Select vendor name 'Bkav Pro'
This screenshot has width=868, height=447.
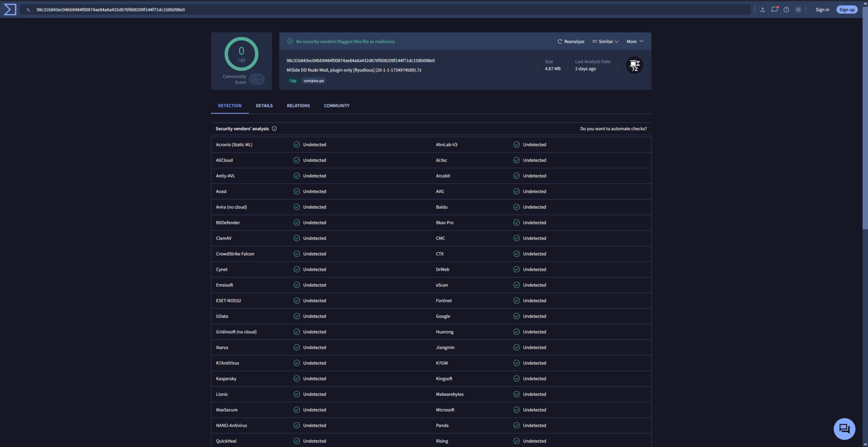click(x=444, y=223)
